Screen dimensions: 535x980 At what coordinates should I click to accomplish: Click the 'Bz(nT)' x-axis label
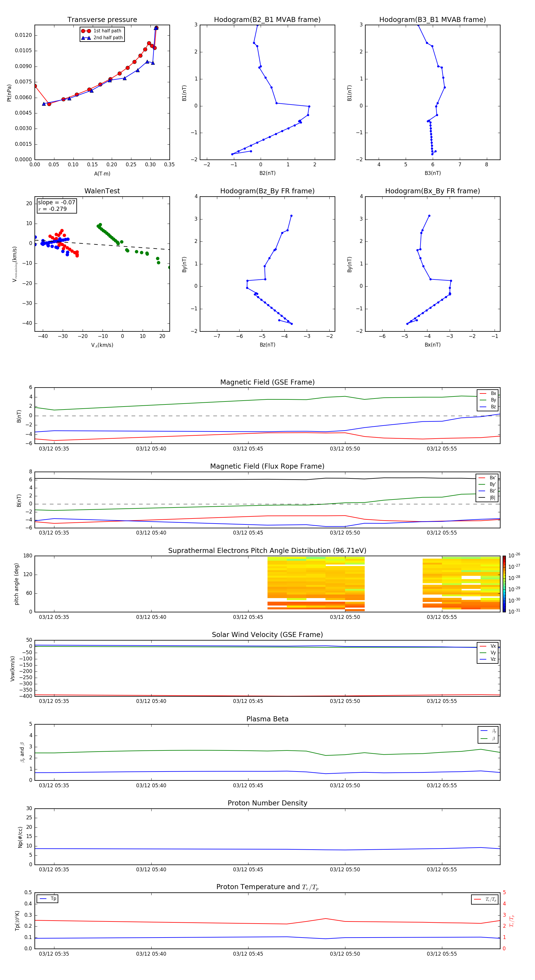[267, 345]
